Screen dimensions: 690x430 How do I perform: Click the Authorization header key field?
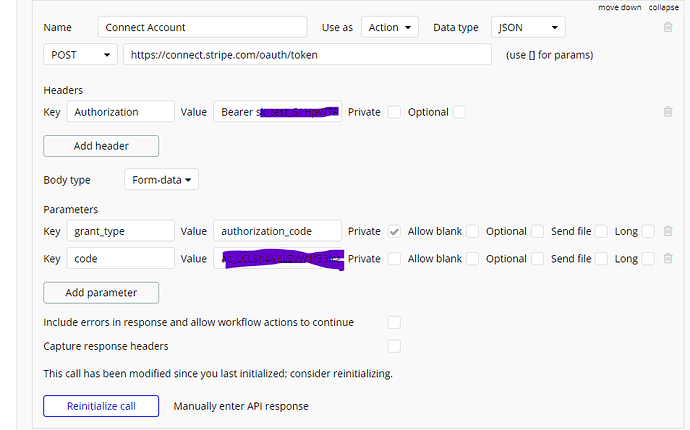121,112
